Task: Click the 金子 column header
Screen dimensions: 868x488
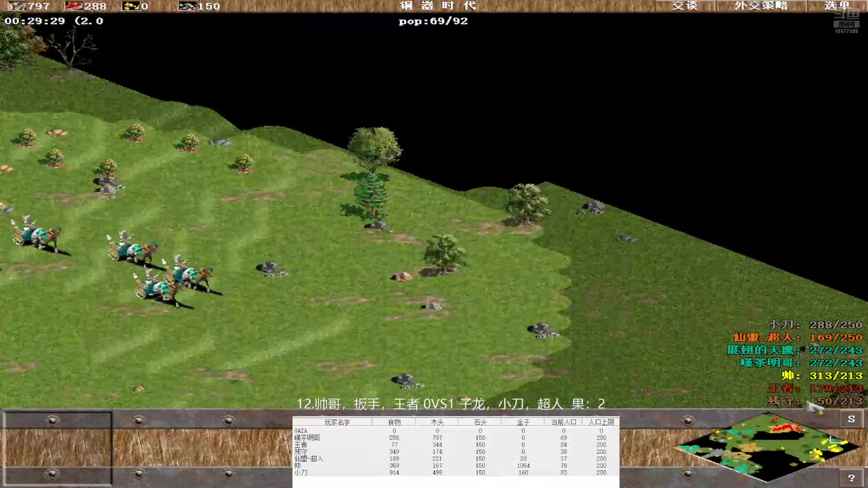Action: click(523, 422)
